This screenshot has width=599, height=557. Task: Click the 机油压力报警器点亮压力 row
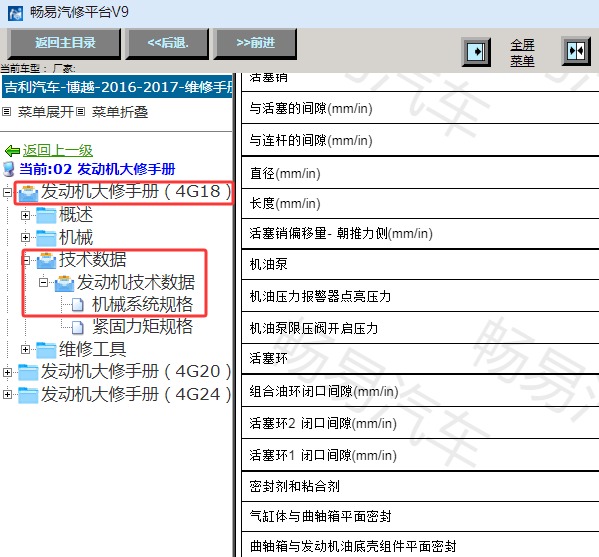[420, 296]
